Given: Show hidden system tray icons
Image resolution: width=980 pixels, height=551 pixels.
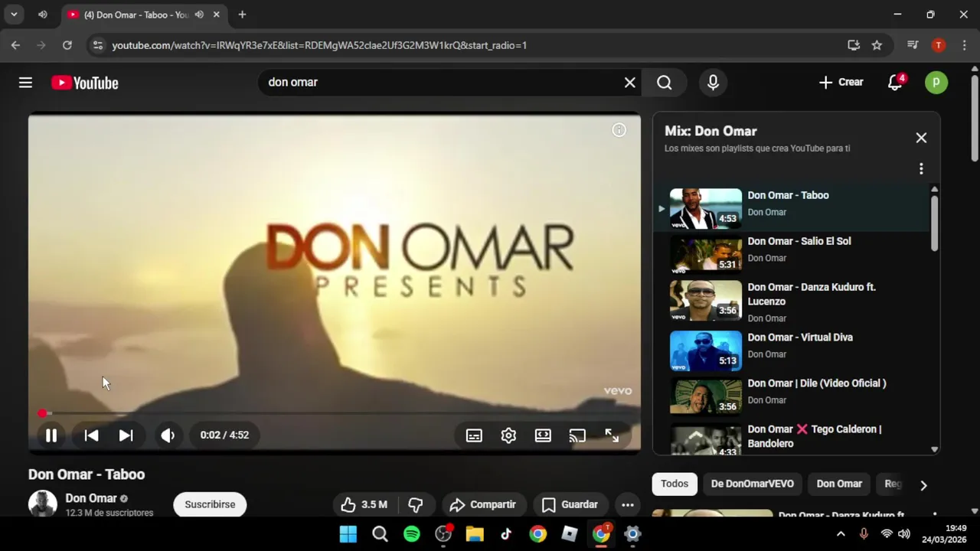Looking at the screenshot, I should click(x=841, y=534).
